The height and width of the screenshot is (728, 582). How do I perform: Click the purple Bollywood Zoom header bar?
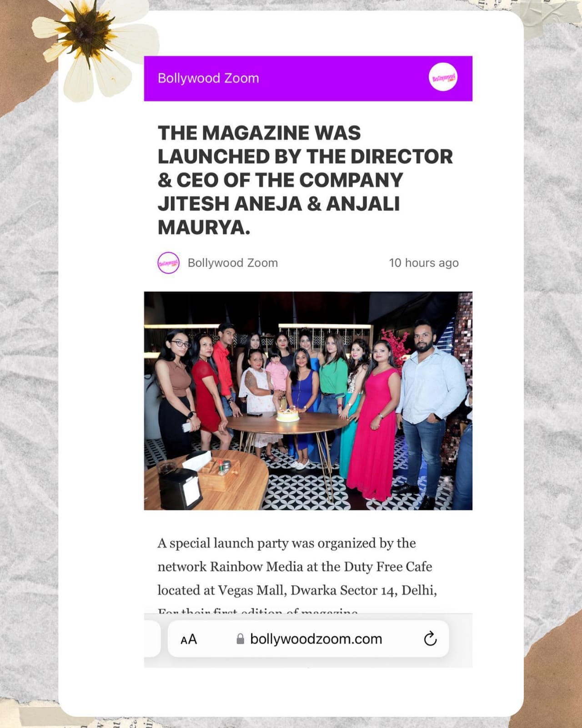point(308,78)
